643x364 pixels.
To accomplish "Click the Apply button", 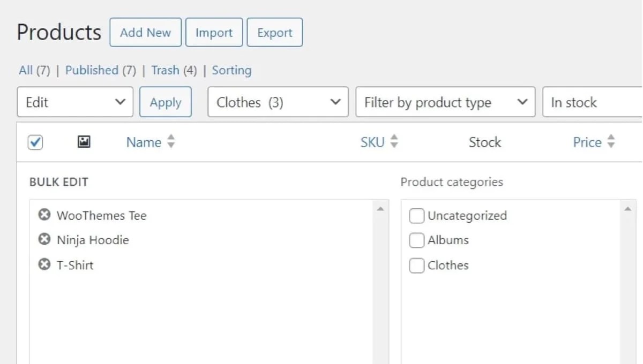I will [x=166, y=102].
